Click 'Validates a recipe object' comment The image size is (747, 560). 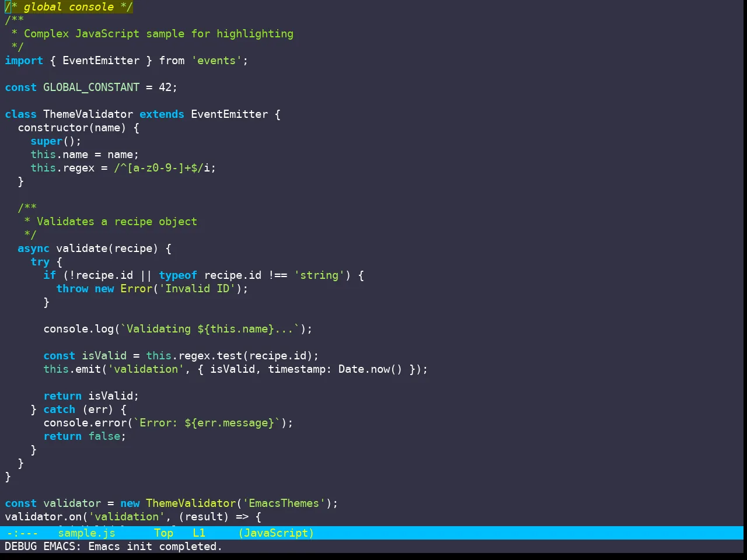click(x=117, y=222)
